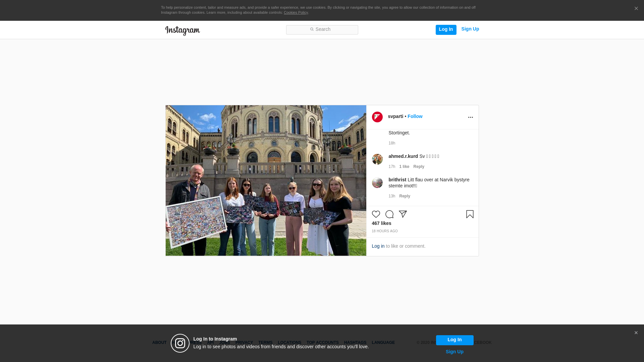Click the paper plane Share icon
This screenshot has width=644, height=362.
pyautogui.click(x=402, y=214)
